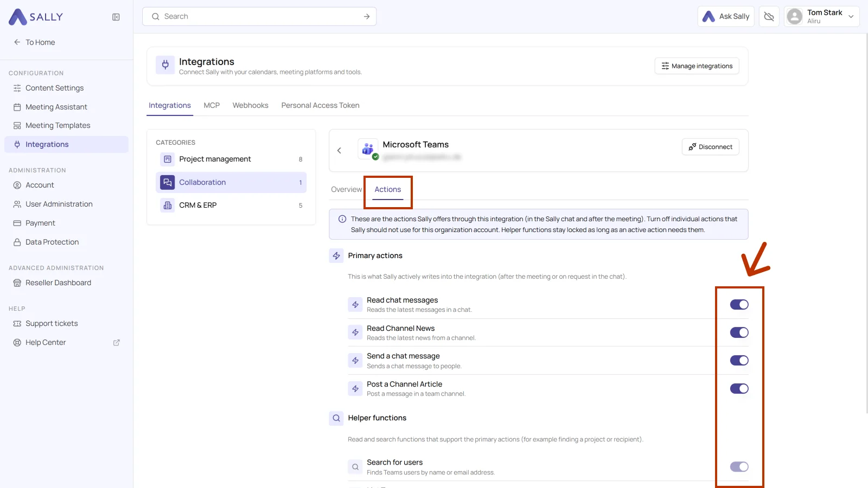This screenshot has width=868, height=488.
Task: Open Meeting Templates page
Action: pos(66,125)
